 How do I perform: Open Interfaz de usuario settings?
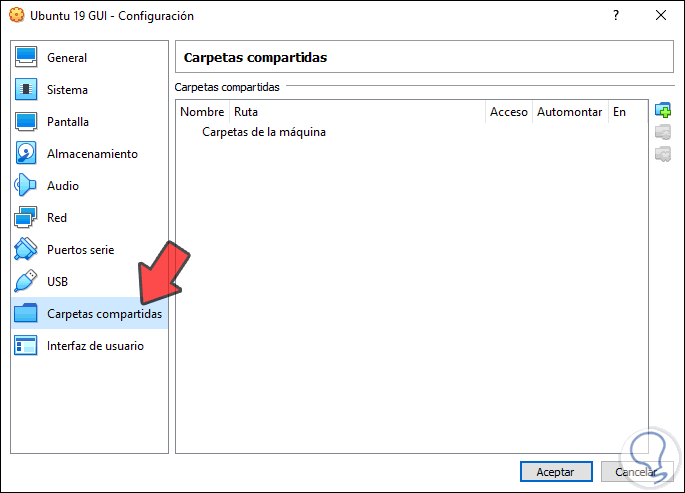95,346
